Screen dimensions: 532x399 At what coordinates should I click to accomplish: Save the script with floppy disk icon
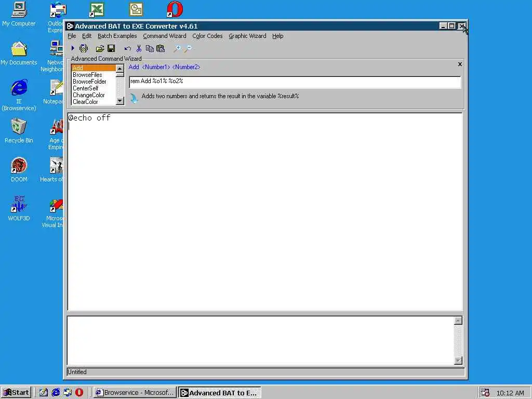click(111, 48)
